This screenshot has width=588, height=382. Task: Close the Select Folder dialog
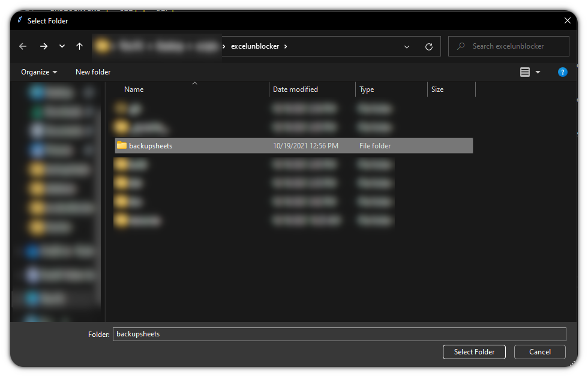point(568,20)
